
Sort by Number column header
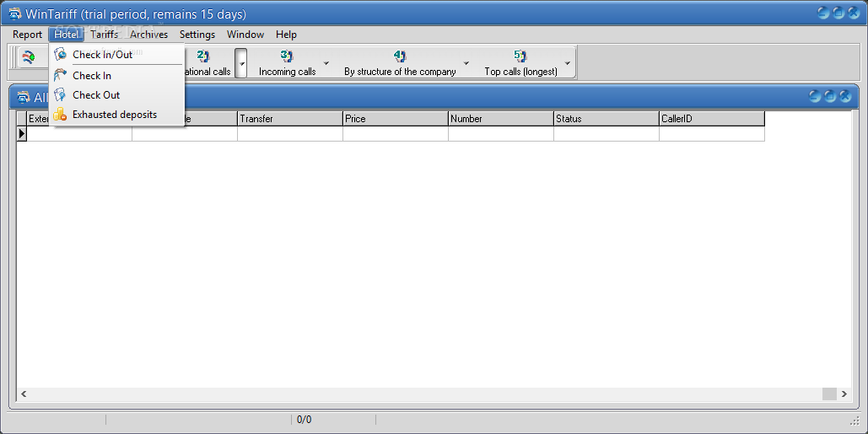tap(501, 118)
